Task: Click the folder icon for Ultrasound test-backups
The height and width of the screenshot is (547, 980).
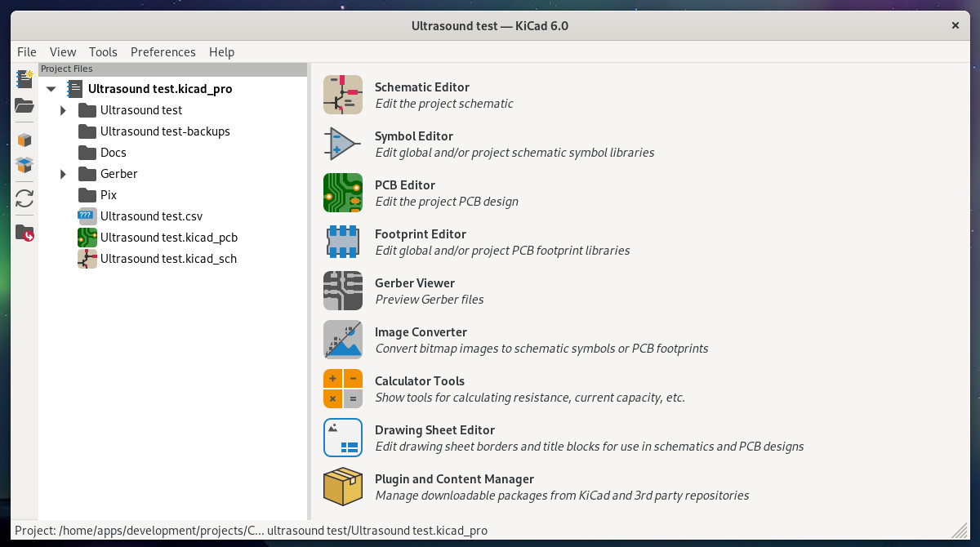Action: (87, 131)
